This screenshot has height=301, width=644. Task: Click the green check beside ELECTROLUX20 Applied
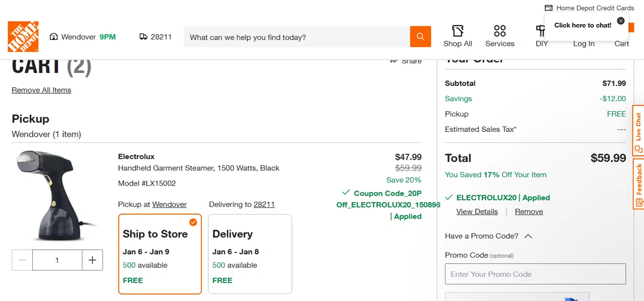point(449,197)
